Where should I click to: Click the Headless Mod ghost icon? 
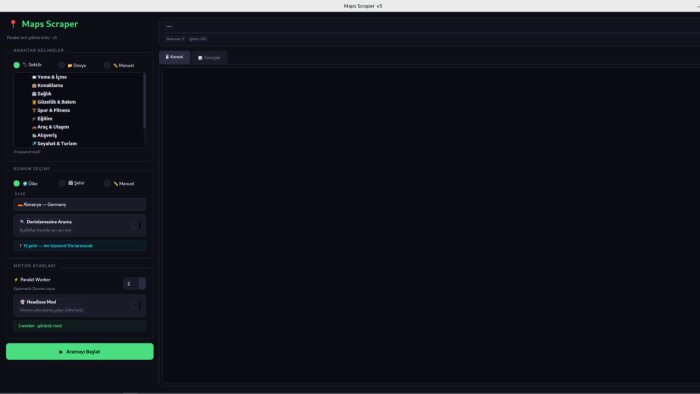point(22,302)
